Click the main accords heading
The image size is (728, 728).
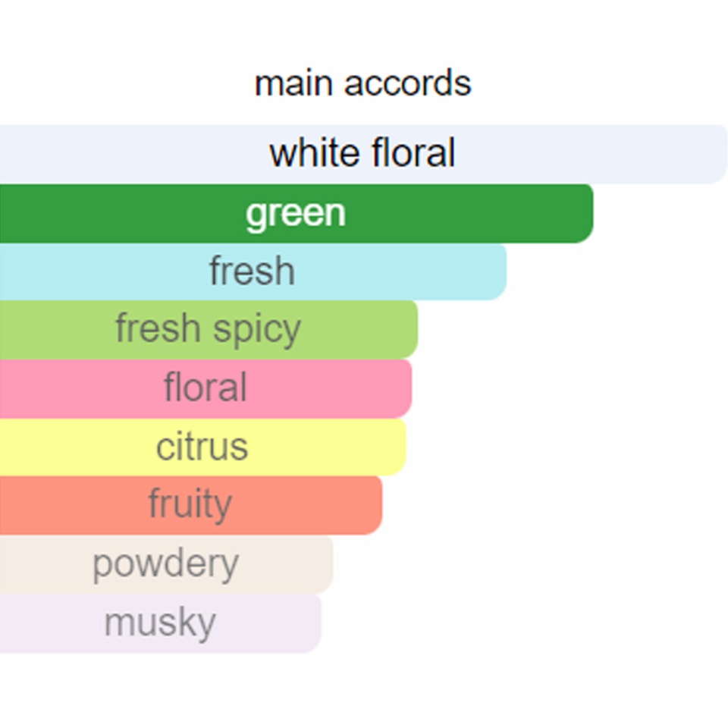click(x=363, y=83)
